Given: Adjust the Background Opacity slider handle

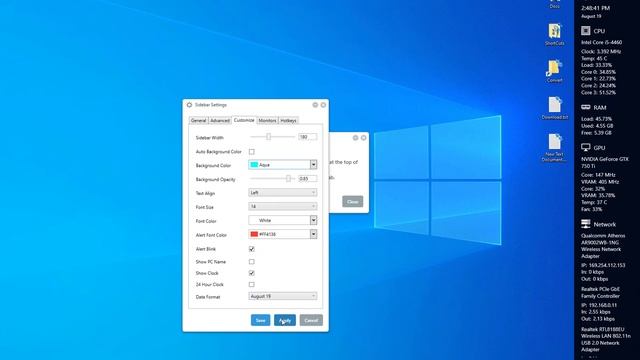Looking at the screenshot, I should click(289, 178).
